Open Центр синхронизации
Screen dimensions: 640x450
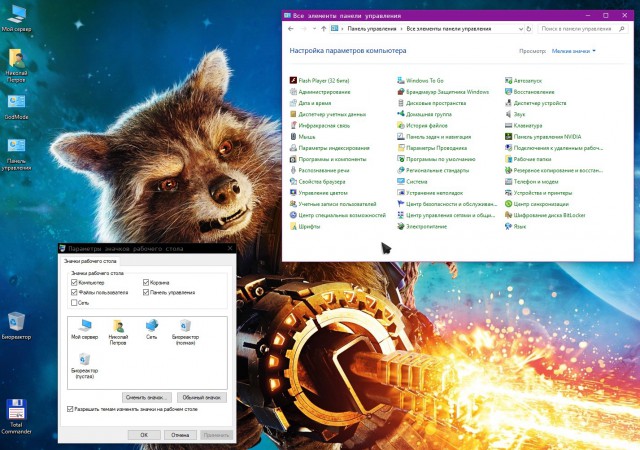point(537,204)
